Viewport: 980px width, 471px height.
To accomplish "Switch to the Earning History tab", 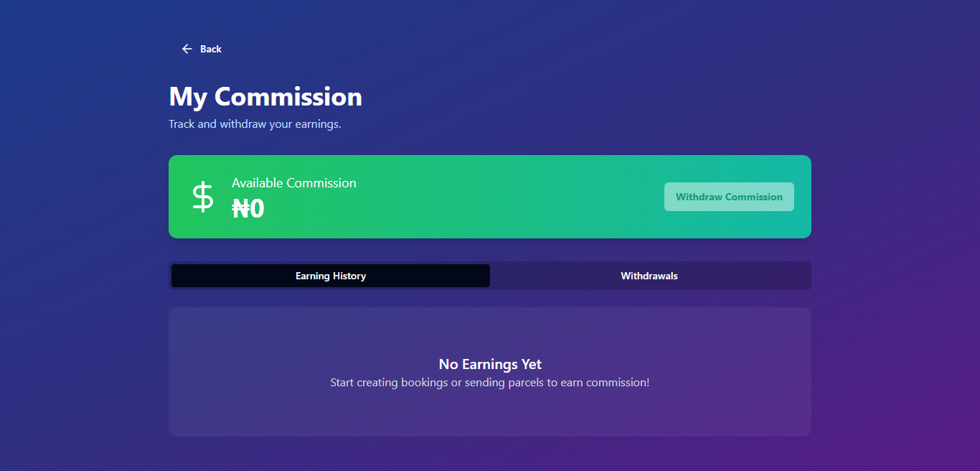I will (x=331, y=276).
